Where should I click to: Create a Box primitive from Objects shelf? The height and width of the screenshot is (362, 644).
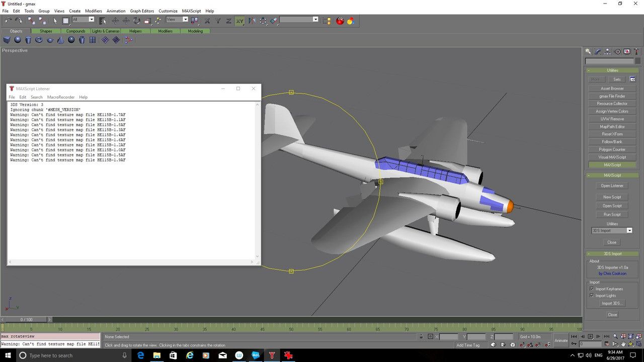[x=7, y=40]
